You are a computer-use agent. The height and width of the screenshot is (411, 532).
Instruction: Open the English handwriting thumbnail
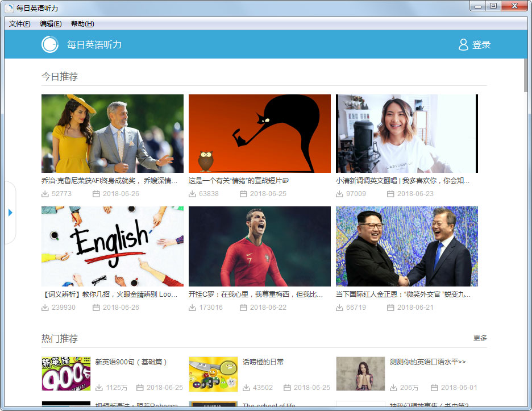click(x=113, y=246)
